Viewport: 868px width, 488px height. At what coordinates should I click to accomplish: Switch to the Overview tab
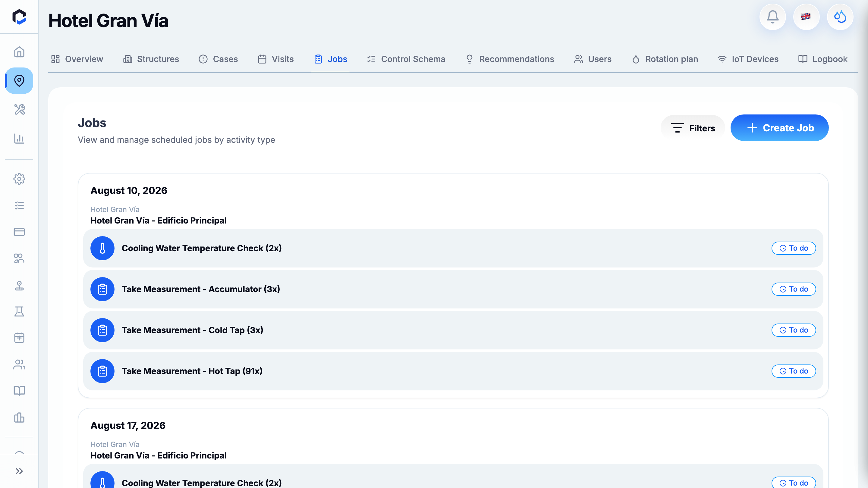coord(77,59)
